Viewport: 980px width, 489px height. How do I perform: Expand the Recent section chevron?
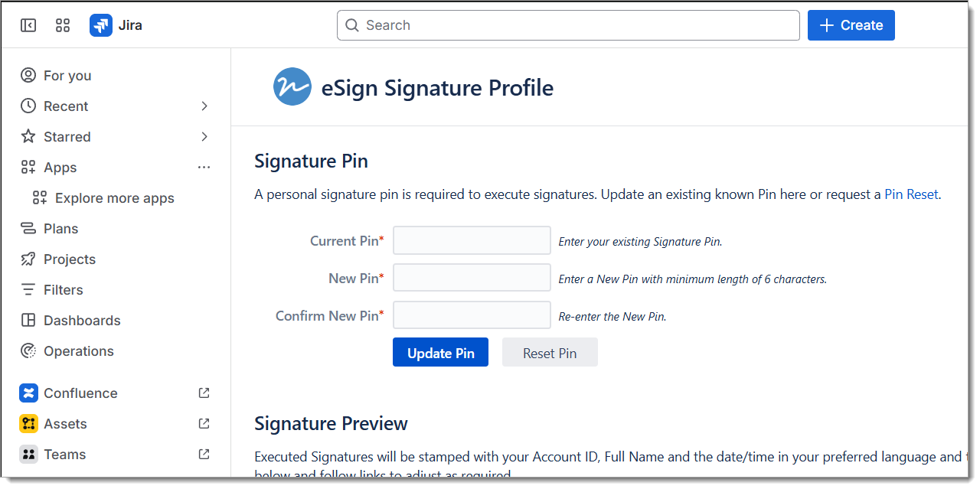tap(204, 106)
